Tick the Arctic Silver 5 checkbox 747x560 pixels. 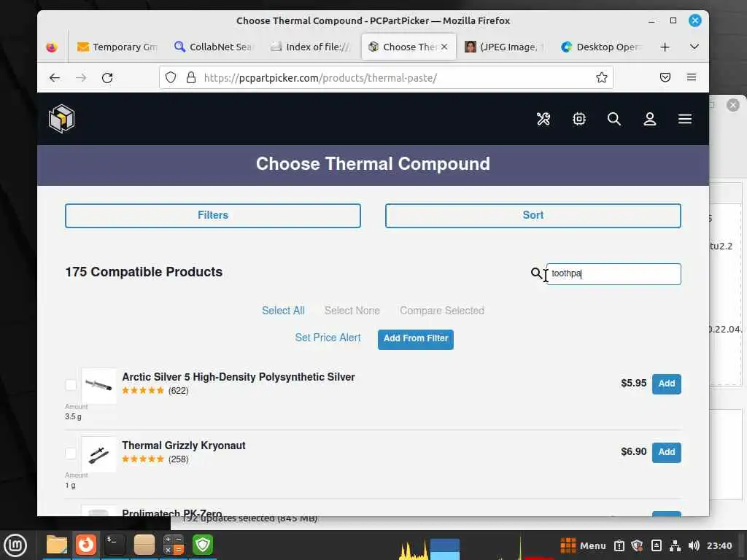pos(71,384)
